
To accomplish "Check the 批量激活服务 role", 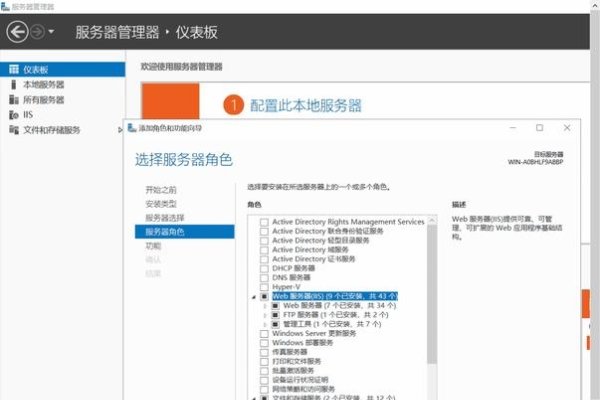I will click(x=264, y=371).
